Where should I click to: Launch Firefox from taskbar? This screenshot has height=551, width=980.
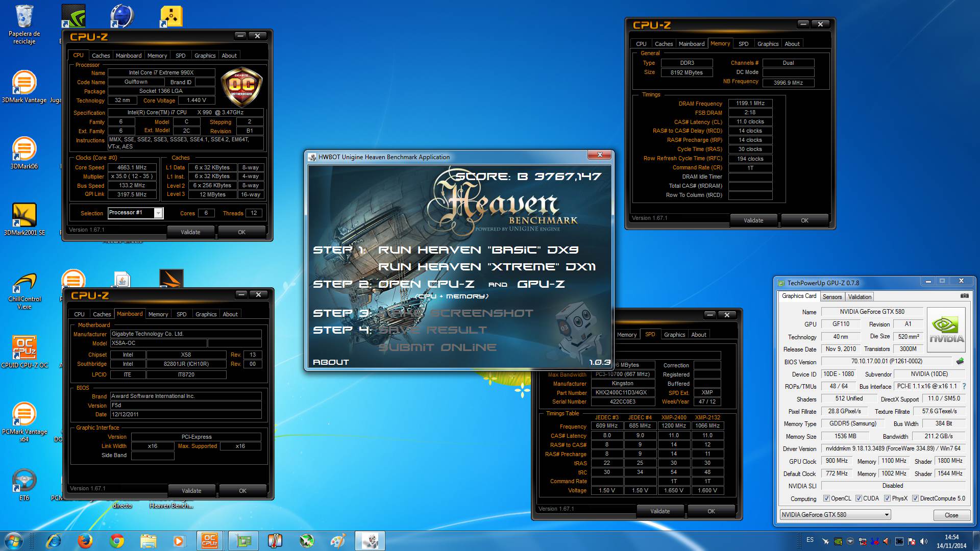coord(85,541)
